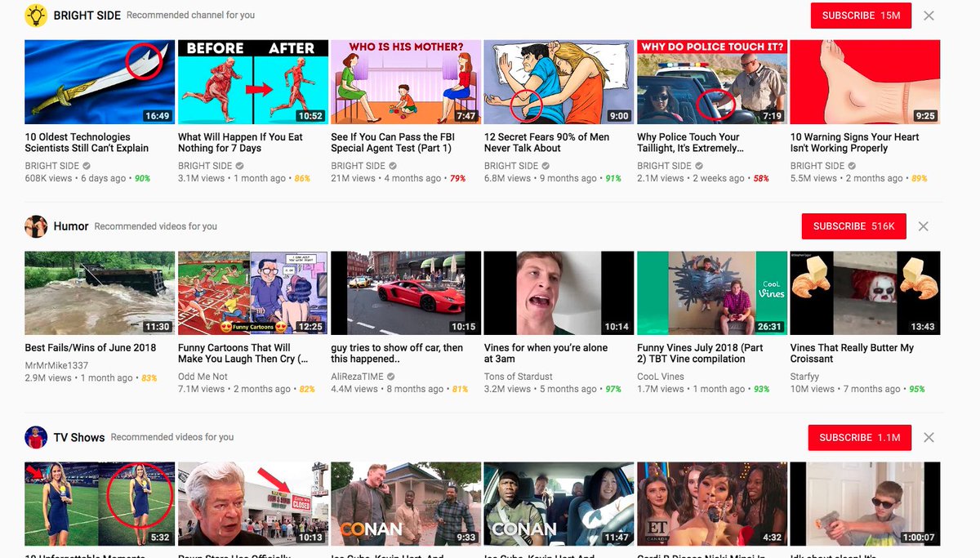Play the Before After 10:52 thumbnail
The width and height of the screenshot is (980, 558).
[x=253, y=82]
